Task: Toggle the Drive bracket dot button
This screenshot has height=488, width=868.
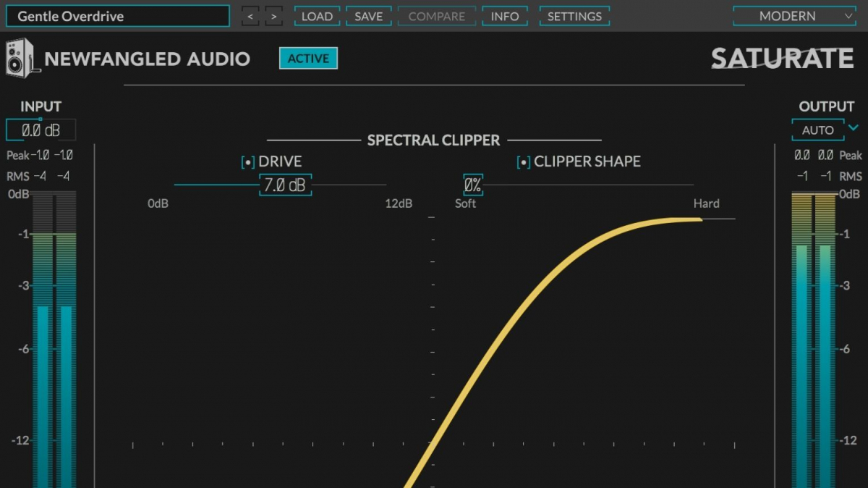Action: coord(248,162)
